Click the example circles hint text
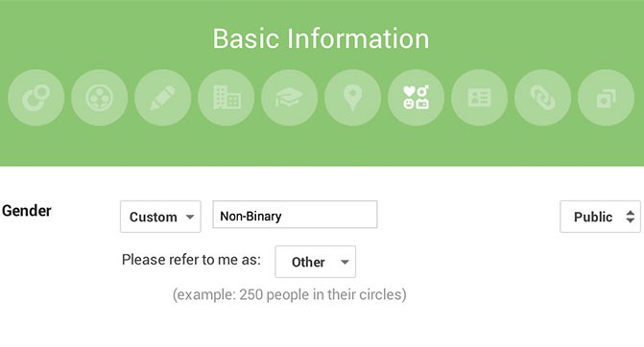 pyautogui.click(x=290, y=294)
